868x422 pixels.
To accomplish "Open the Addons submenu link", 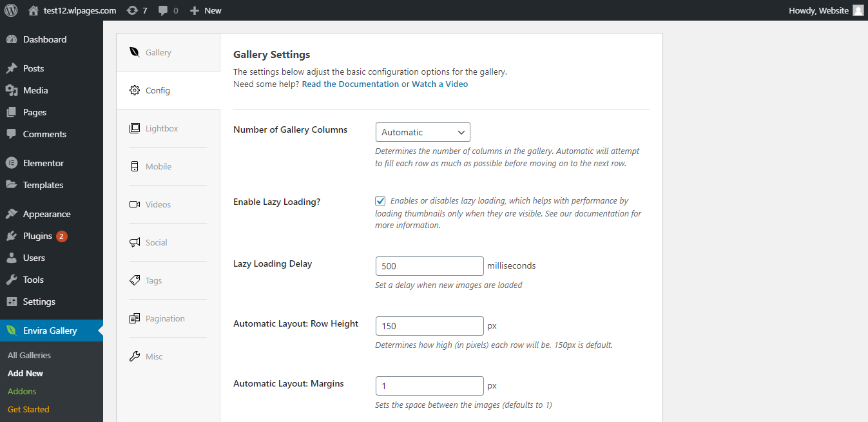I will (22, 391).
